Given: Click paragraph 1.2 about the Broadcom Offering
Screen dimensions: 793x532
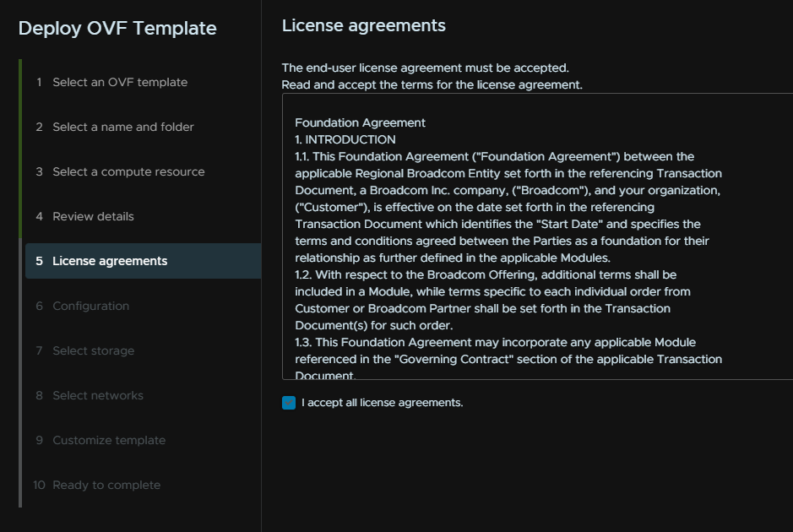Looking at the screenshot, I should tap(492, 300).
